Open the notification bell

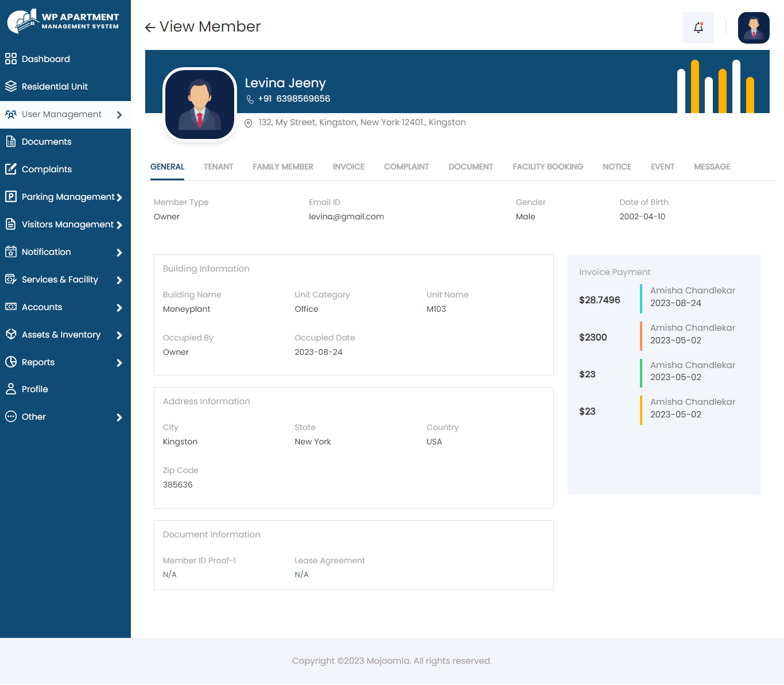[x=698, y=28]
